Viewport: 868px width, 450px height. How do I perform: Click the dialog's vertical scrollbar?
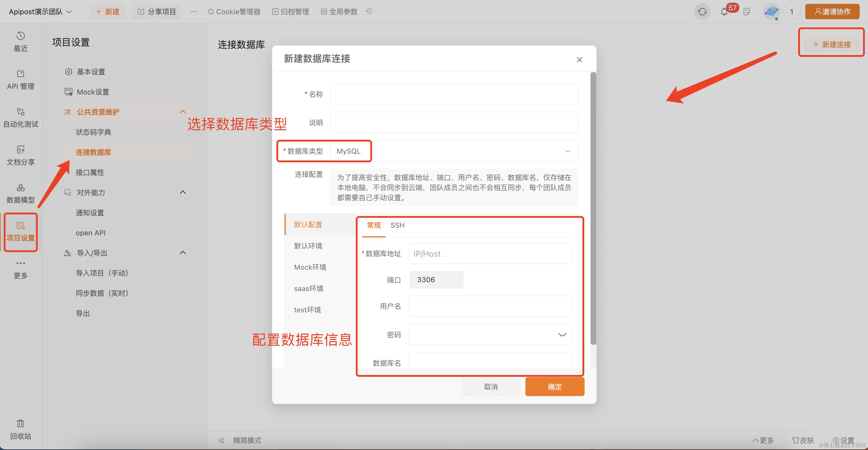tap(593, 209)
